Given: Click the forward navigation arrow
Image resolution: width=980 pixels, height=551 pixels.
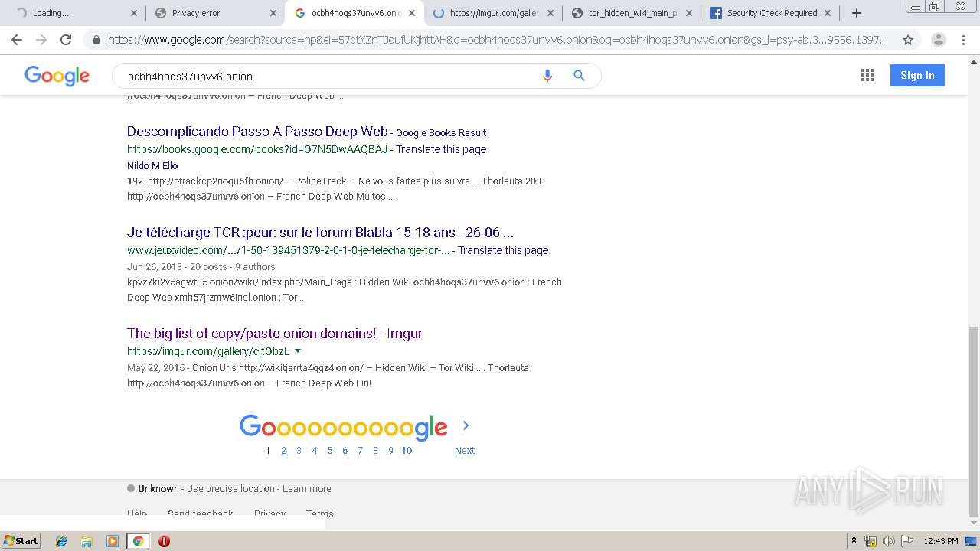Looking at the screenshot, I should pos(41,40).
